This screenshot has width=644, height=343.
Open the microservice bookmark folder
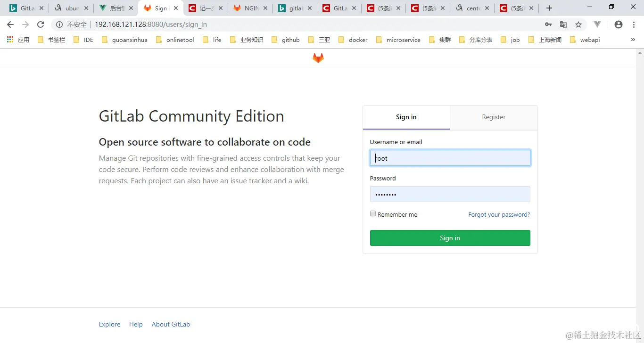(x=398, y=40)
